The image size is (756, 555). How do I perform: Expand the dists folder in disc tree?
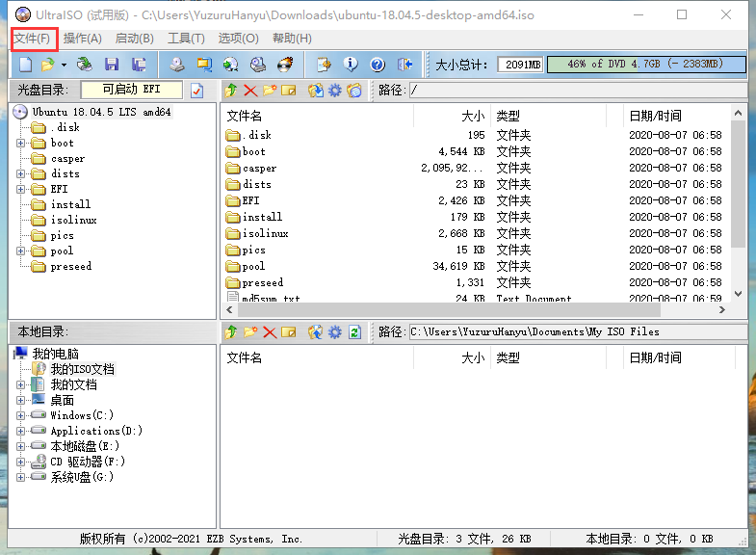tap(20, 173)
